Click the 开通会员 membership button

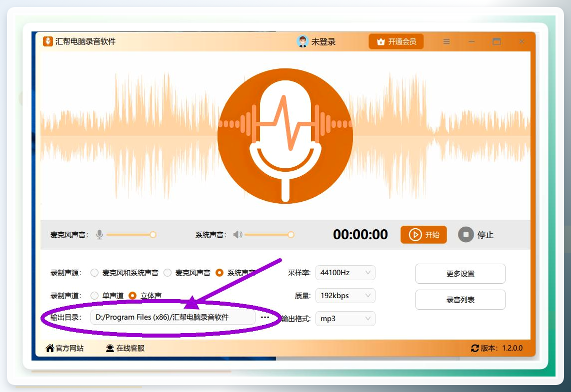[396, 41]
